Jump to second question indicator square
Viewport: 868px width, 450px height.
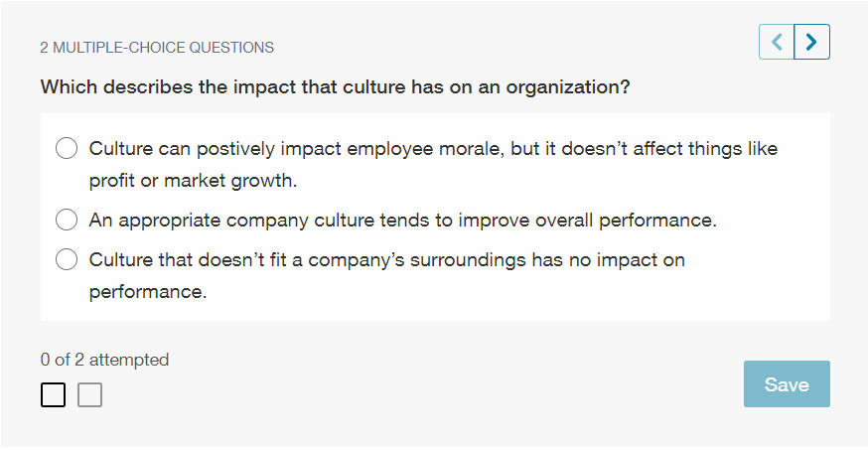[89, 395]
